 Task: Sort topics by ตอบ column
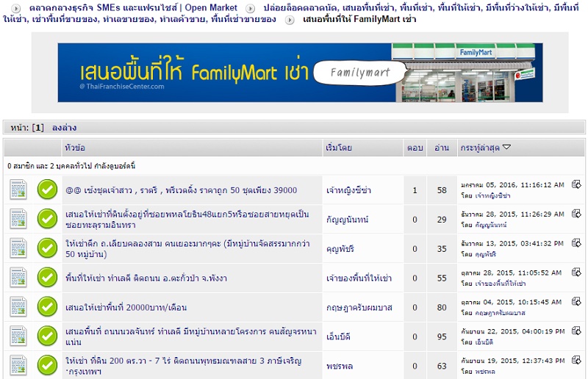tap(415, 148)
